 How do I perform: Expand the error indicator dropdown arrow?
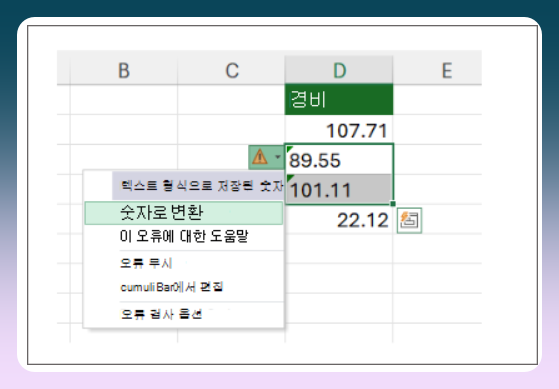click(x=278, y=157)
